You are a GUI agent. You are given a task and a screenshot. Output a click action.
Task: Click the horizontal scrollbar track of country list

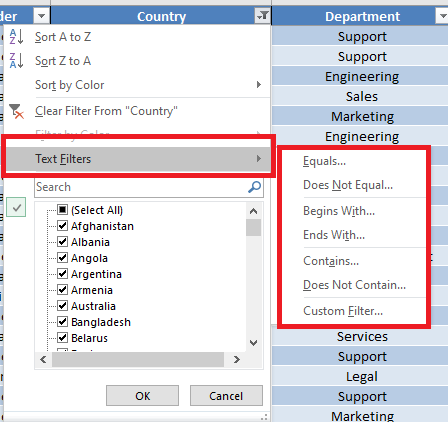[137, 359]
